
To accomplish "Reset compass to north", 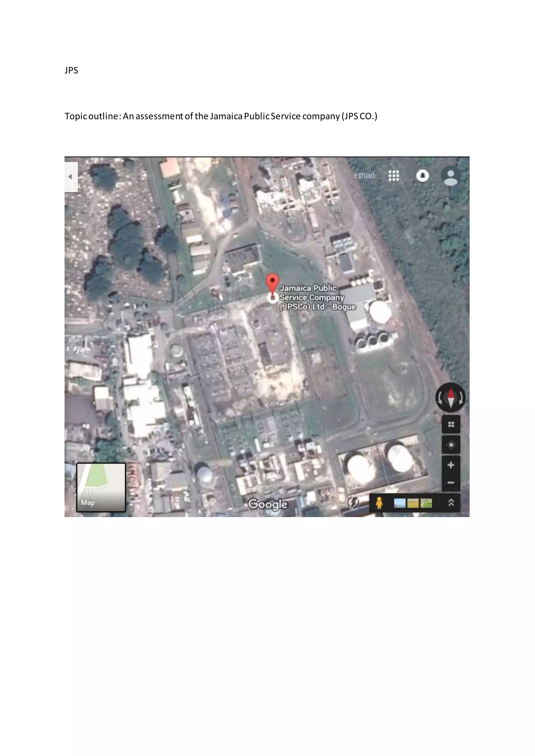I will 450,398.
